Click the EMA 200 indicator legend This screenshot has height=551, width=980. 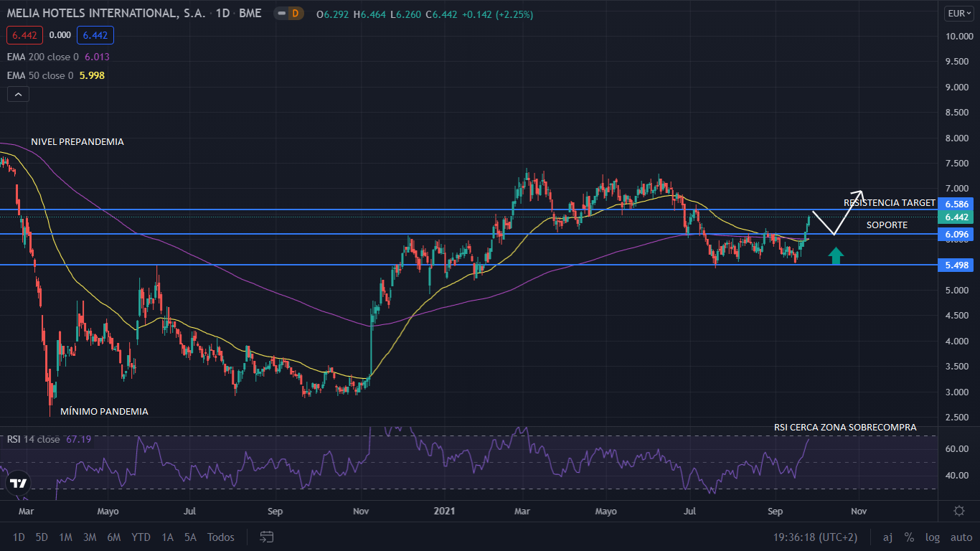(x=57, y=57)
